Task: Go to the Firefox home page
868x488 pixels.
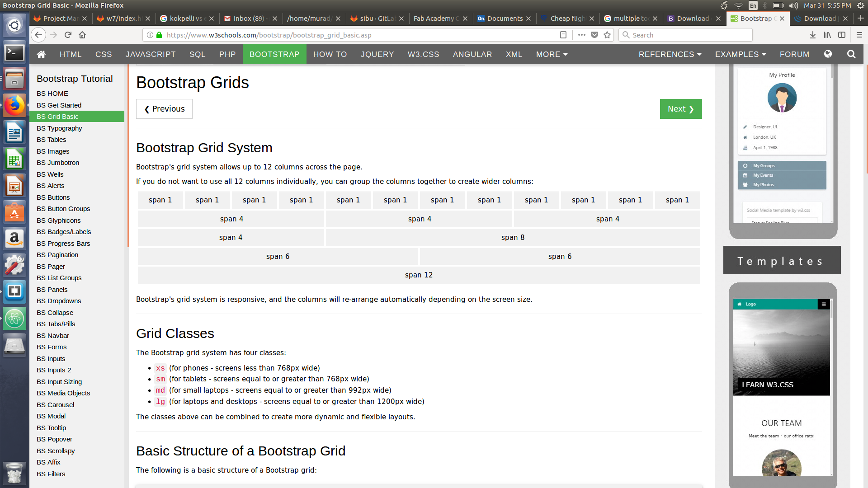Action: [82, 35]
